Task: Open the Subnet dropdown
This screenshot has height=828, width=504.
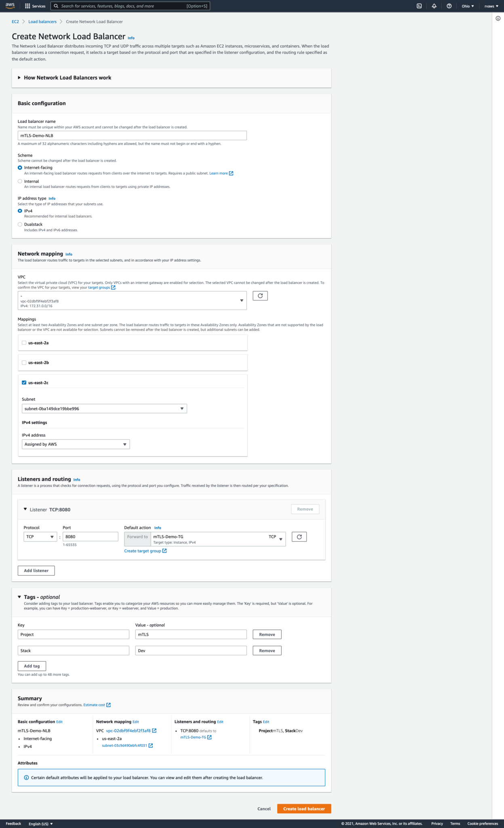Action: pyautogui.click(x=104, y=409)
